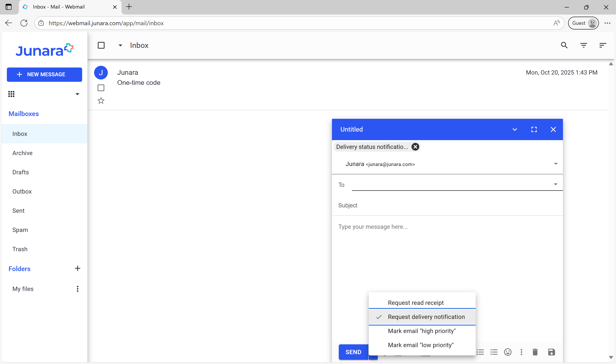Click the Junara sender avatar
The image size is (616, 364).
click(x=101, y=73)
